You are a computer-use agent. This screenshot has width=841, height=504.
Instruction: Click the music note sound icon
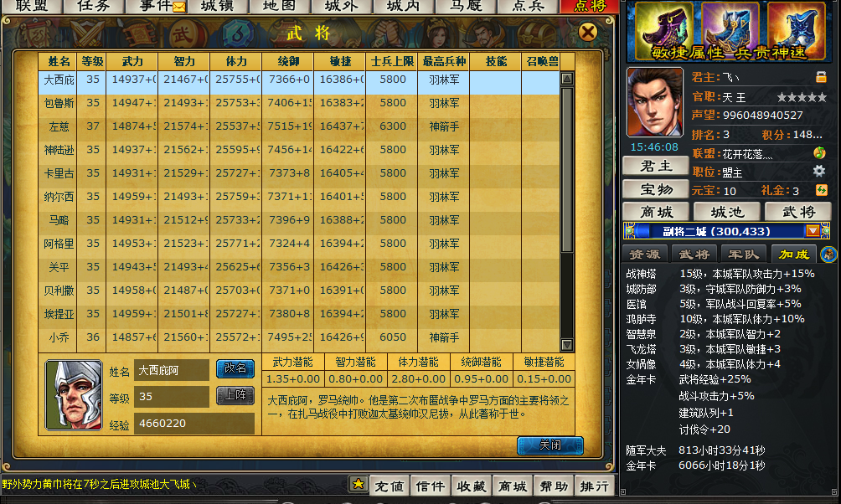tap(819, 153)
